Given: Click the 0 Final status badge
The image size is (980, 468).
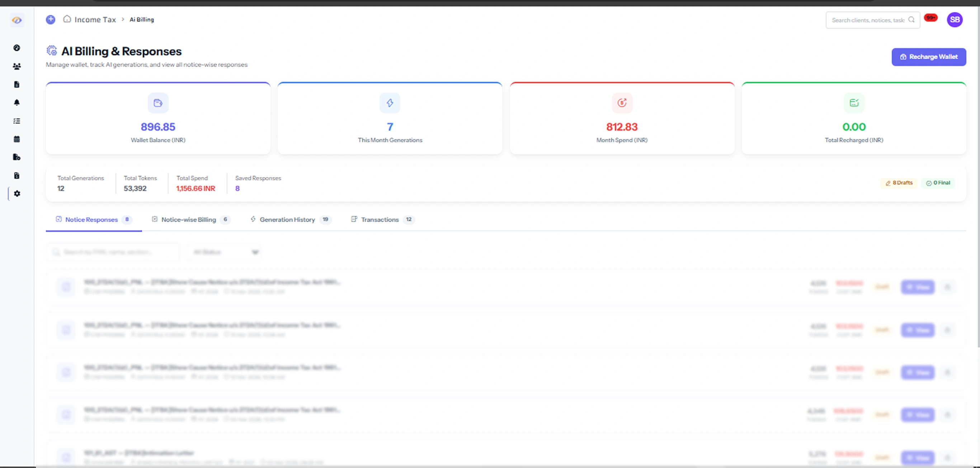Looking at the screenshot, I should point(938,183).
